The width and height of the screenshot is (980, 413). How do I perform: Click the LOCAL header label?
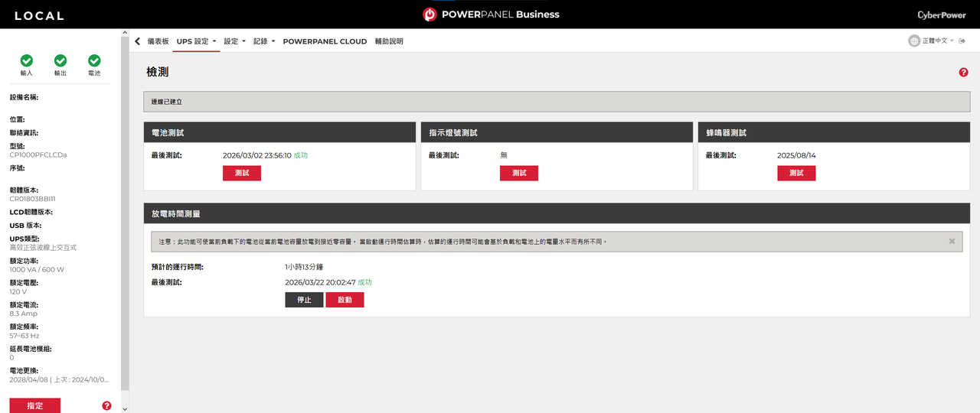coord(39,15)
